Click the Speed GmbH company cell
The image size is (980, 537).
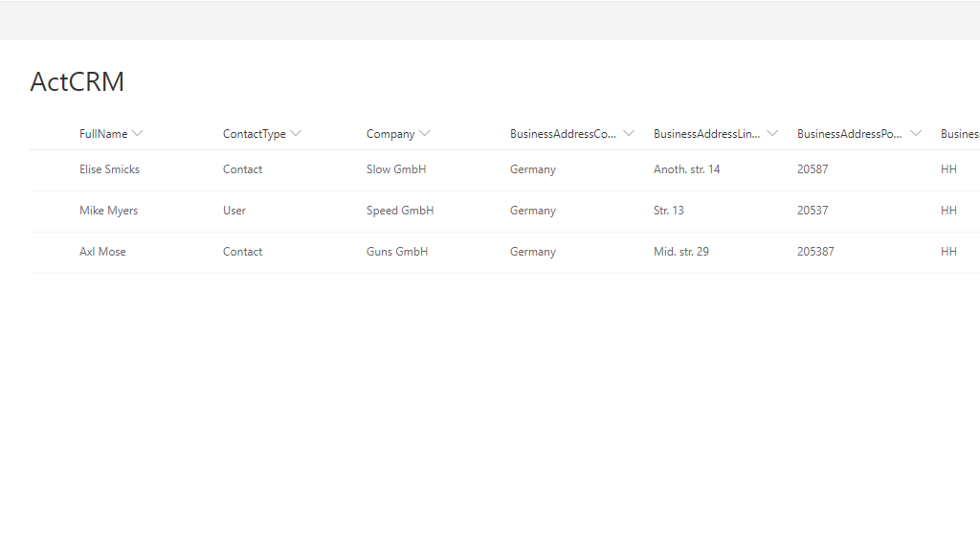tap(400, 211)
